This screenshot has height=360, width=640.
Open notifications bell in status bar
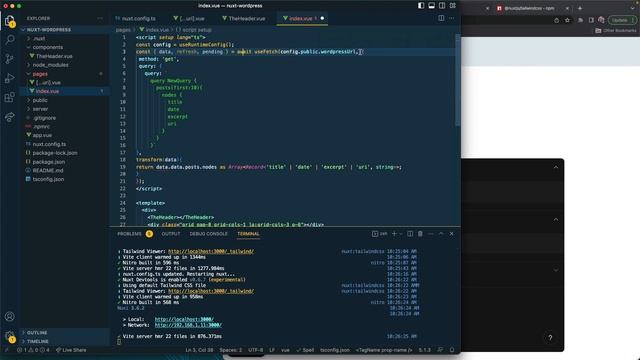click(452, 350)
